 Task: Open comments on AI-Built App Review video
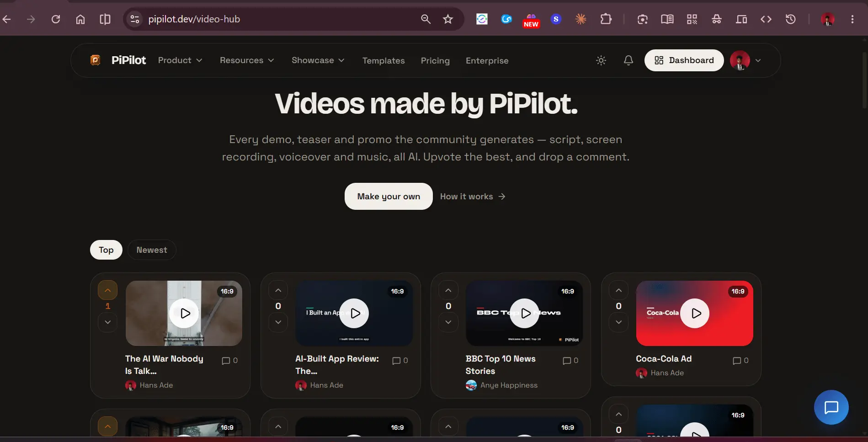pos(400,361)
